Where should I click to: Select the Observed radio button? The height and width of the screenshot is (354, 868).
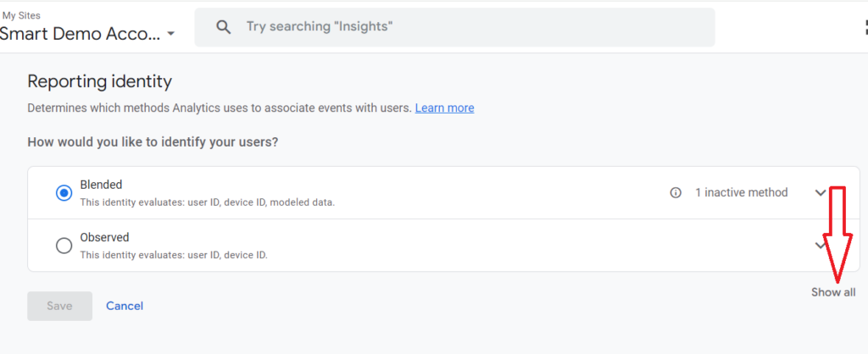(64, 246)
